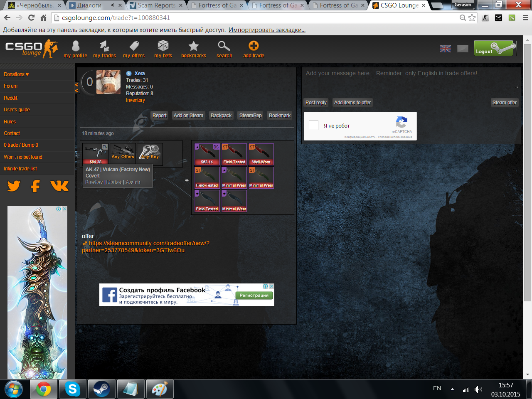
Task: Open Chrome menu hamburger icon
Action: (525, 17)
